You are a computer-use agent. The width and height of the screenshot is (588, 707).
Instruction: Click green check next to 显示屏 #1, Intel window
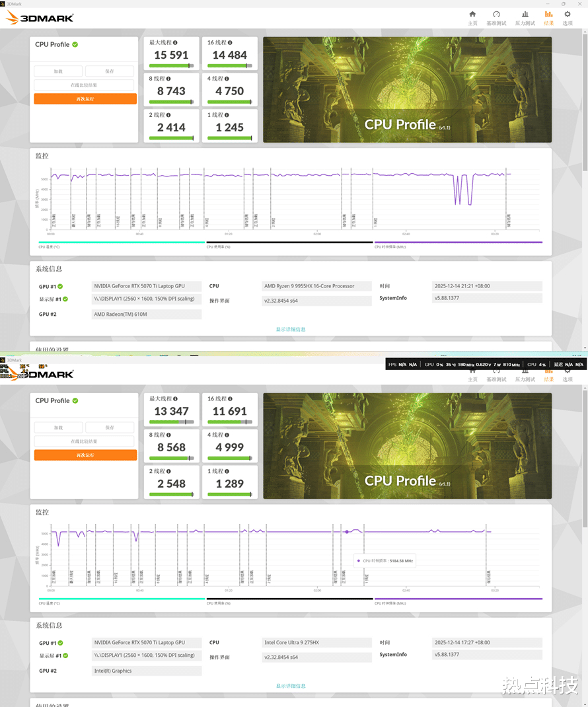(x=65, y=655)
